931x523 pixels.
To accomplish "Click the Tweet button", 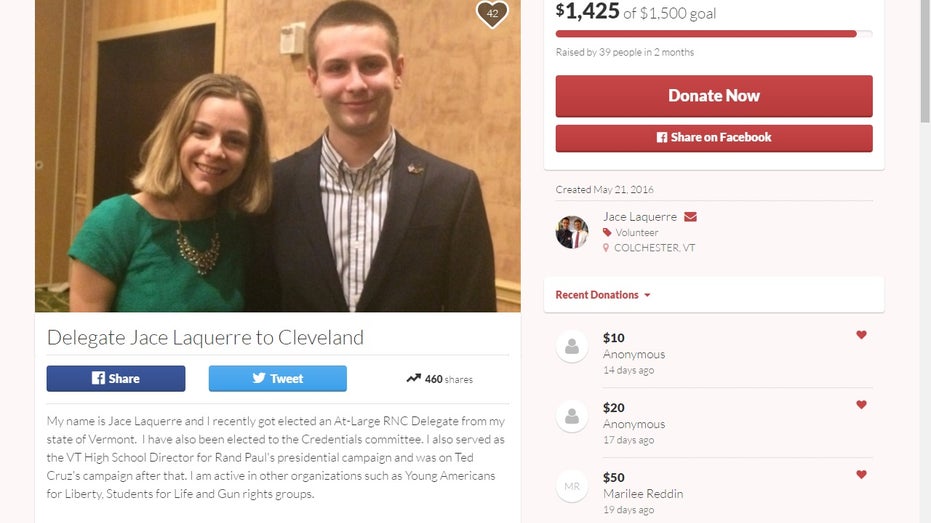I will point(277,378).
